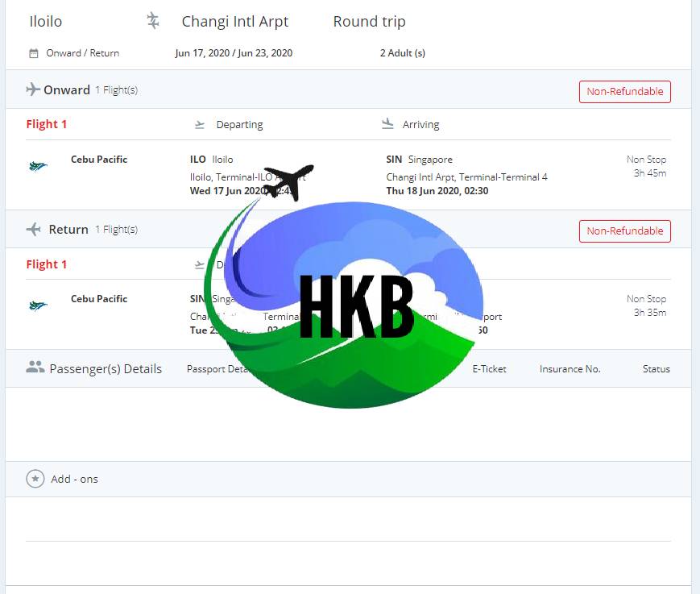Click '1 Flight(s)' next to Onward
700x594 pixels.
pyautogui.click(x=116, y=90)
